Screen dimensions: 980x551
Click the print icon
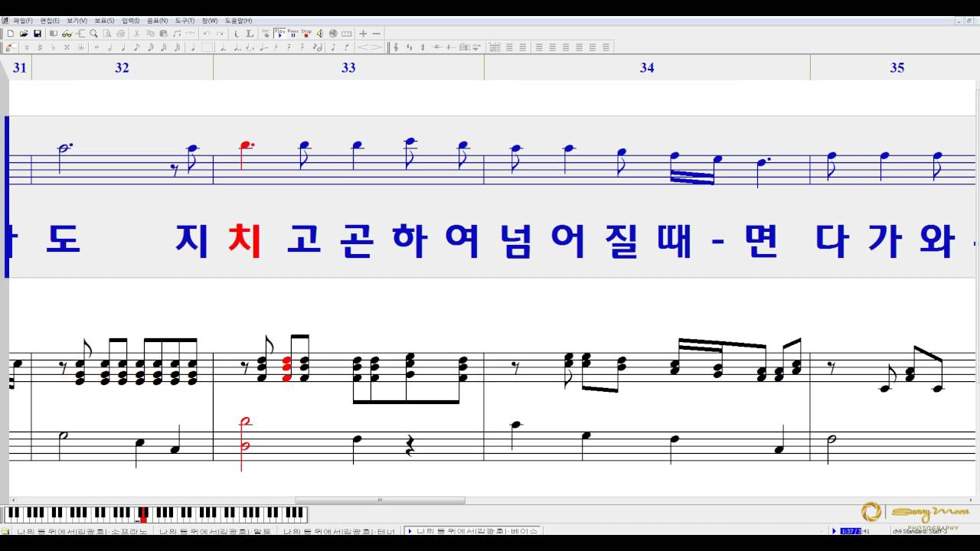click(120, 34)
